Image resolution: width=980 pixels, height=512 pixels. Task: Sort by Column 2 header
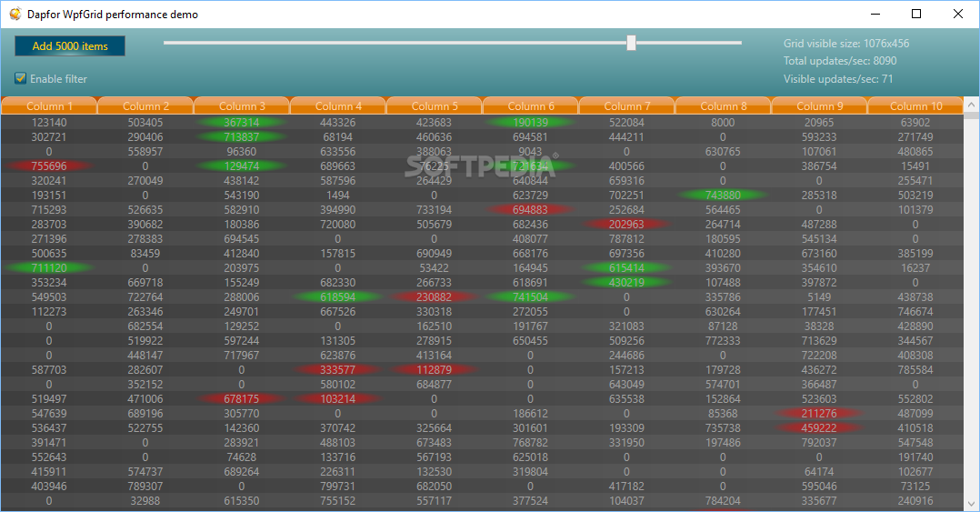pyautogui.click(x=145, y=106)
